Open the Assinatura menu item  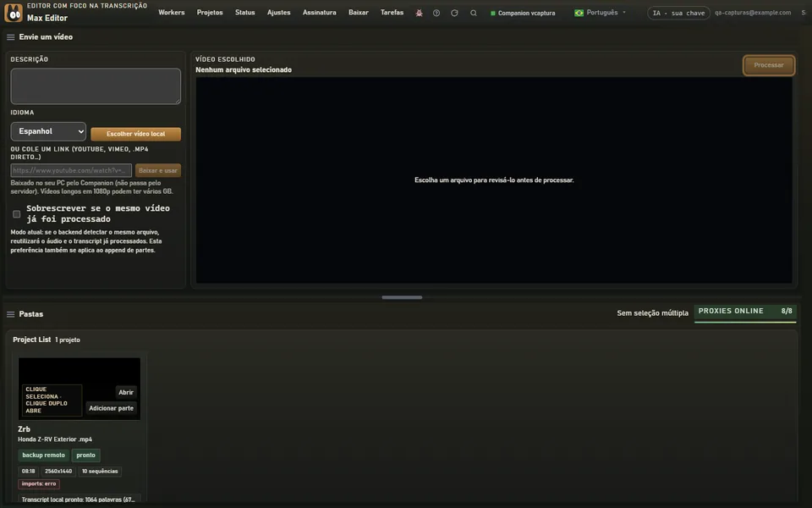click(320, 13)
